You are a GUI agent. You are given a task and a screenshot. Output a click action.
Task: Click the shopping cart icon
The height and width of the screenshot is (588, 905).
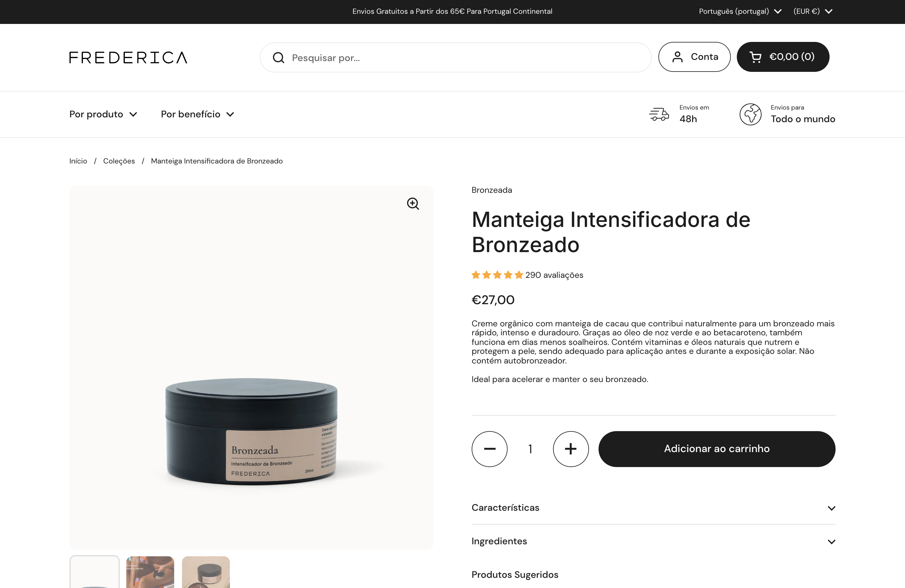[755, 57]
